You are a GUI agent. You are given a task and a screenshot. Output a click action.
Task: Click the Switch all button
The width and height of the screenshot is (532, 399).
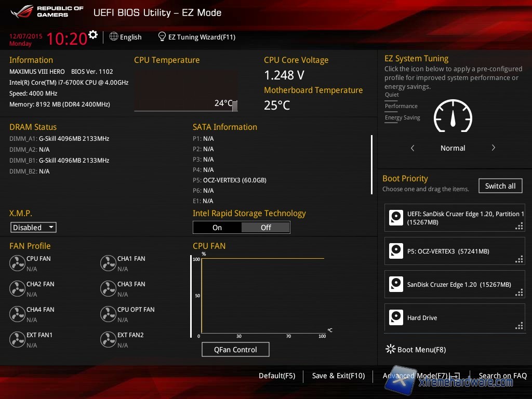coord(500,186)
